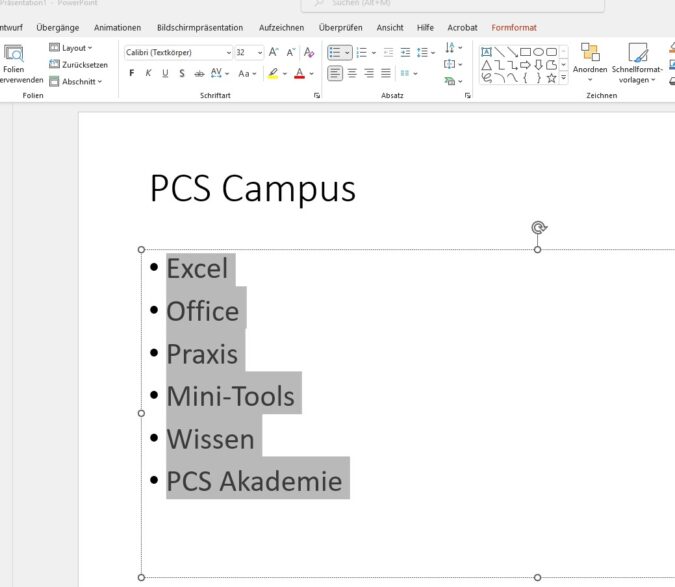Open the Bildschirmpräsentation tab
The height and width of the screenshot is (587, 675).
[200, 28]
